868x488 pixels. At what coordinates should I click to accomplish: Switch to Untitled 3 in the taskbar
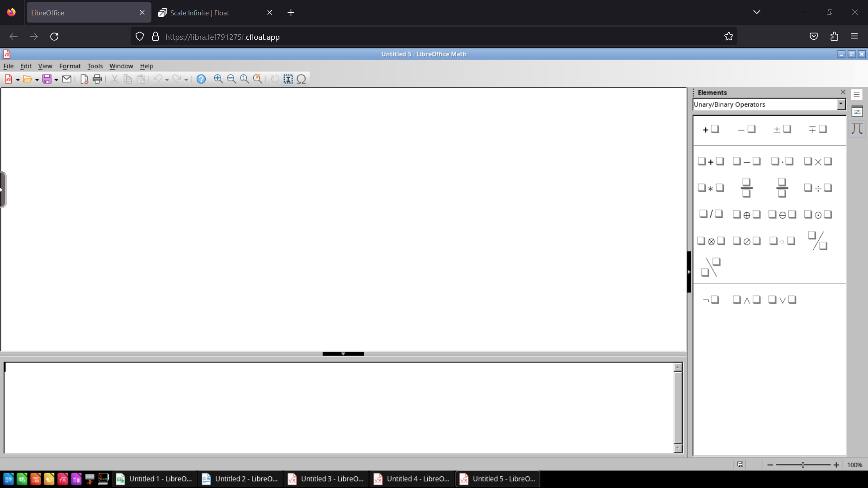(x=326, y=479)
